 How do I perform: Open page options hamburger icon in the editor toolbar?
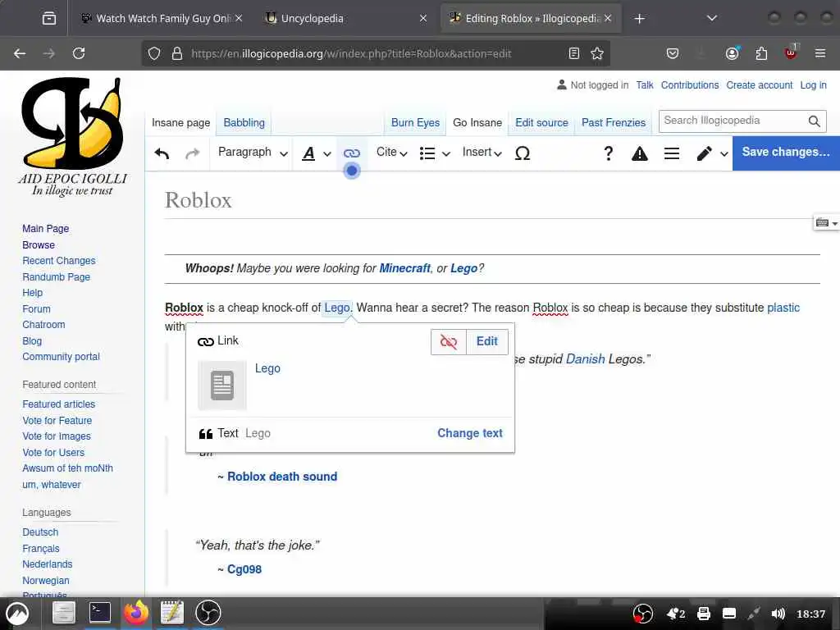(x=672, y=153)
